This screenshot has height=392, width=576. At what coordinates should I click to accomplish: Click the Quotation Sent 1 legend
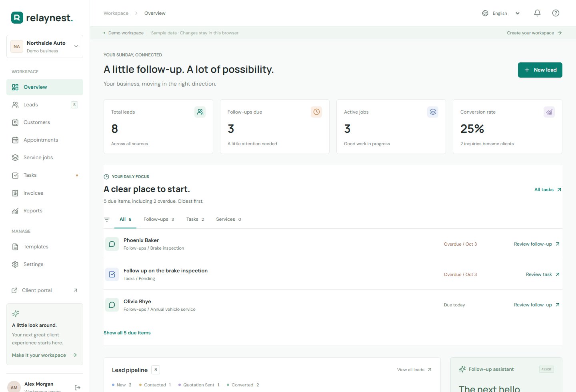(199, 385)
